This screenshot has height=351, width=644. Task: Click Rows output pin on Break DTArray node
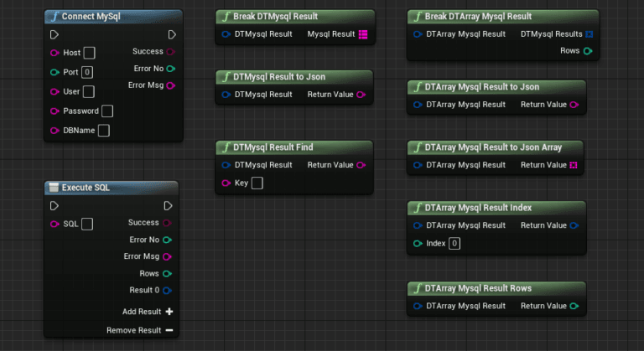tap(588, 51)
